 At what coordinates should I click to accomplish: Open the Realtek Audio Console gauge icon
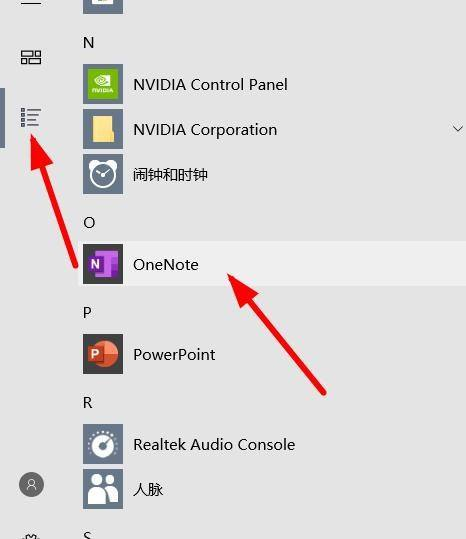point(103,444)
